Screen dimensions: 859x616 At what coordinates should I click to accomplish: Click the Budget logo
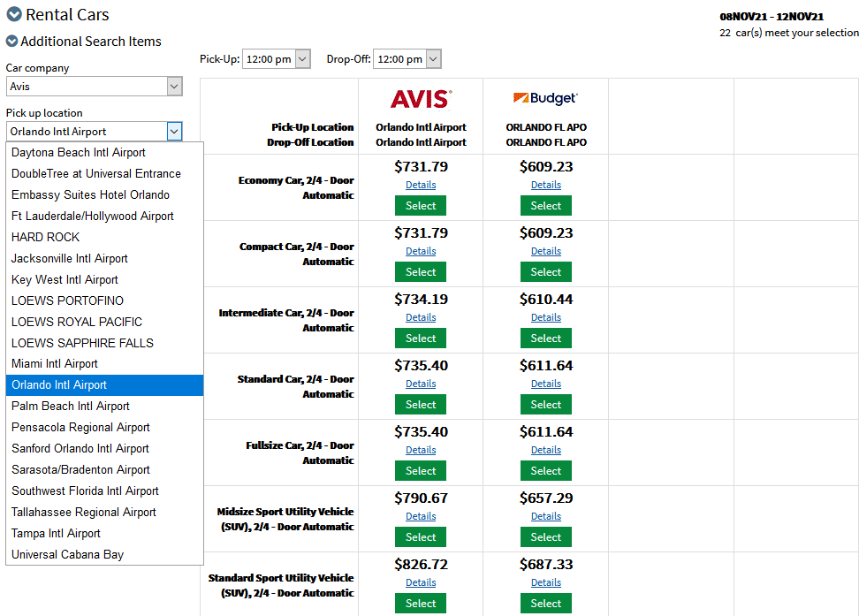point(545,98)
